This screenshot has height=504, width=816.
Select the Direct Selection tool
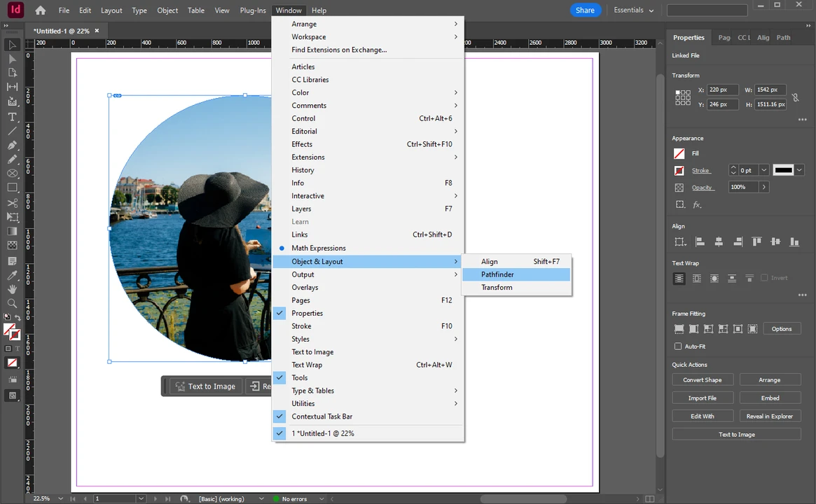12,59
